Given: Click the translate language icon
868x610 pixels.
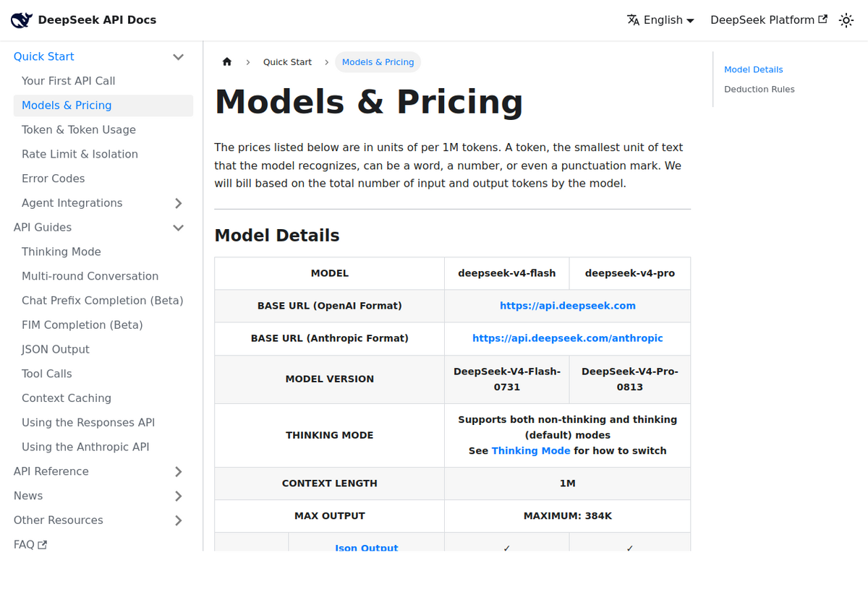Looking at the screenshot, I should pos(634,20).
